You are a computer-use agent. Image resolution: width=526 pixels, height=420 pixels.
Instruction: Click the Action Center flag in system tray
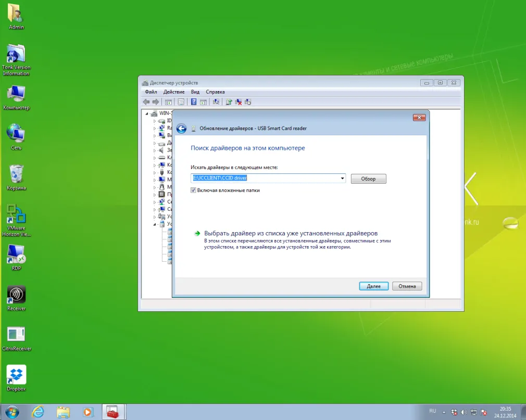pyautogui.click(x=483, y=412)
